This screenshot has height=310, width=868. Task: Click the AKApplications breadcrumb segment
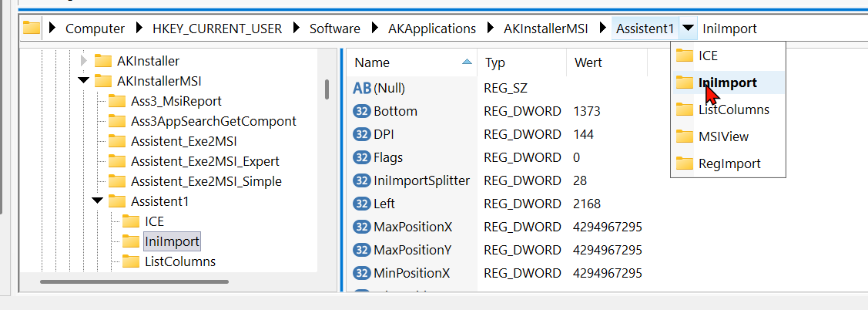pos(431,29)
